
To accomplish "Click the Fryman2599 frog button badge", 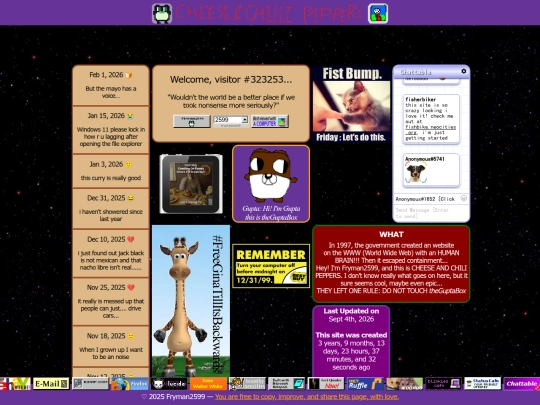I will point(192,121).
